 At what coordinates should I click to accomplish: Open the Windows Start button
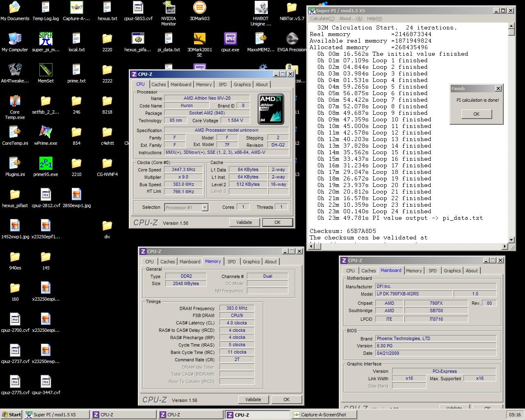pyautogui.click(x=11, y=415)
